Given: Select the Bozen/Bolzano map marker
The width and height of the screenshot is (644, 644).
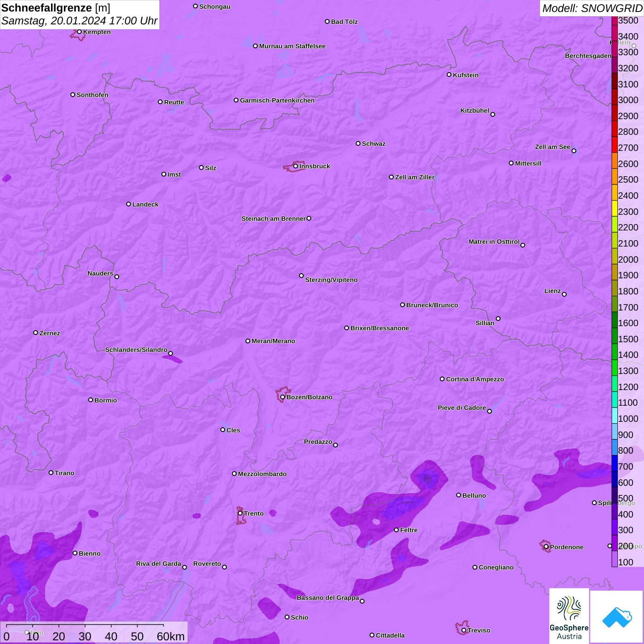Looking at the screenshot, I should (282, 397).
